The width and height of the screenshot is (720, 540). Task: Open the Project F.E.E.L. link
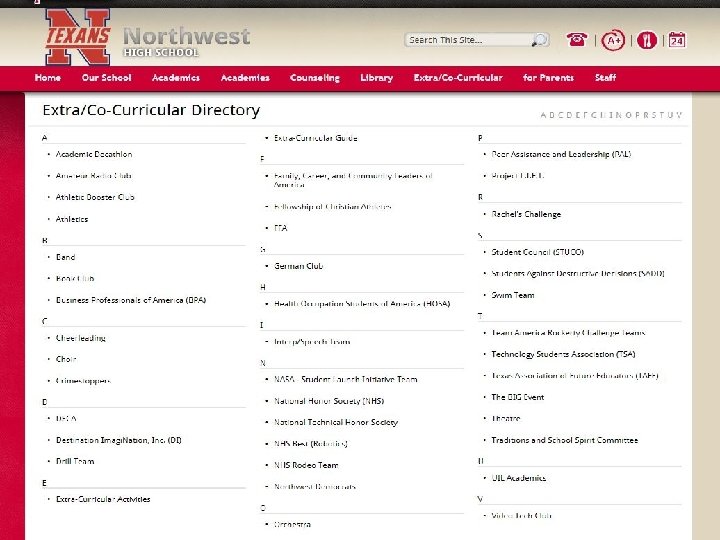[x=518, y=175]
